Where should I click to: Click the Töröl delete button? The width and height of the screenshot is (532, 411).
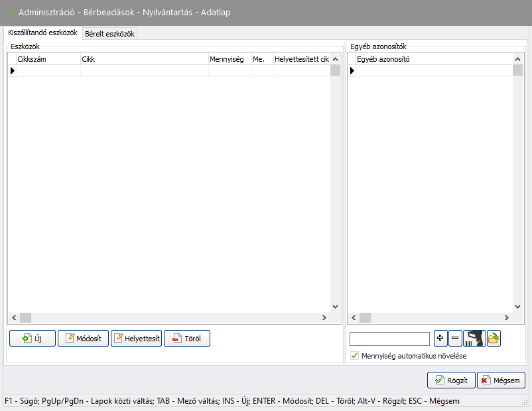click(187, 339)
